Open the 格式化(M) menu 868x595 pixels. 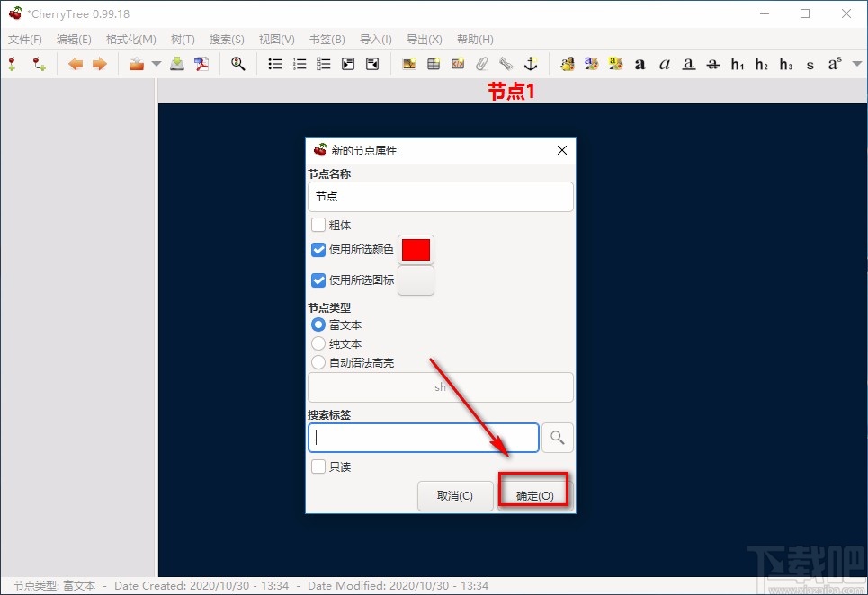coord(130,40)
